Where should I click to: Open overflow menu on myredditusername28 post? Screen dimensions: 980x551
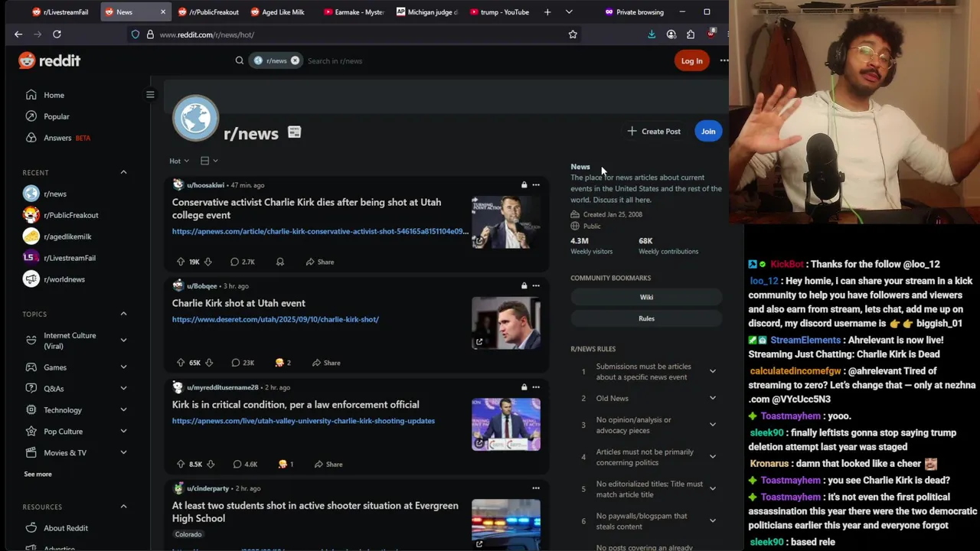click(536, 387)
